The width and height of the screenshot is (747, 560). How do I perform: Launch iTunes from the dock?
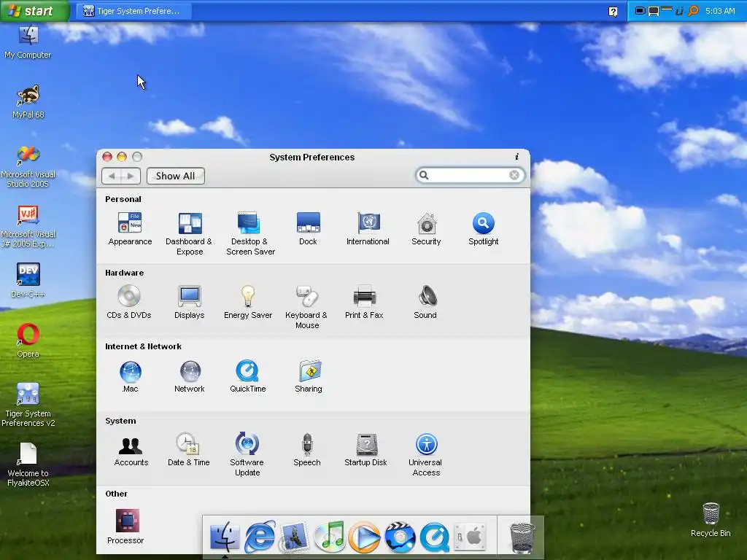coord(329,537)
